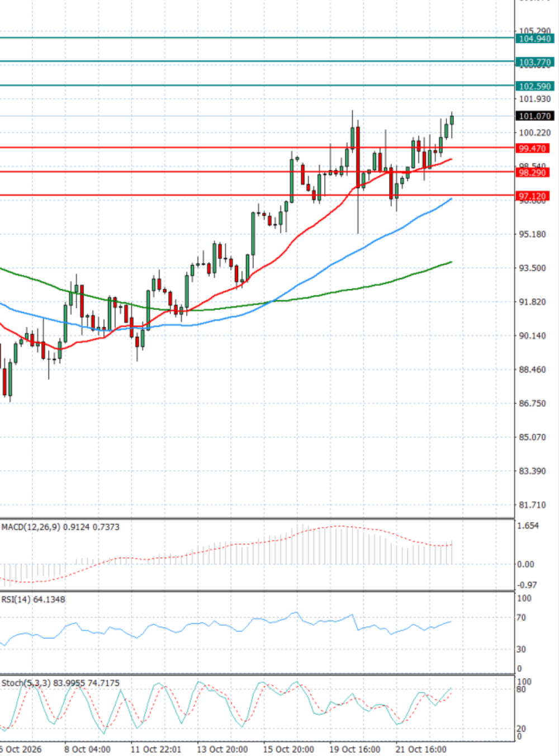
Task: Click the 99.470 support price label
Action: click(x=532, y=149)
